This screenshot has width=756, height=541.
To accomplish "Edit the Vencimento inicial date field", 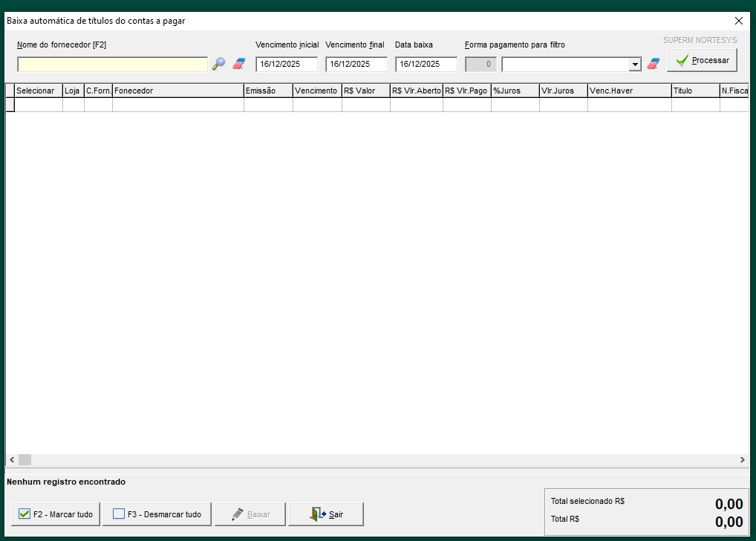I will click(x=287, y=65).
